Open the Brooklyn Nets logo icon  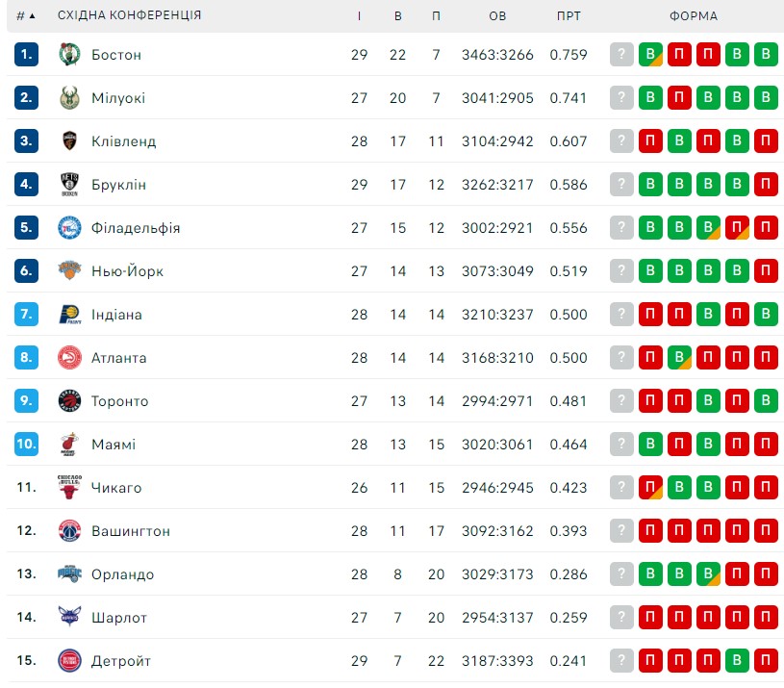[69, 184]
